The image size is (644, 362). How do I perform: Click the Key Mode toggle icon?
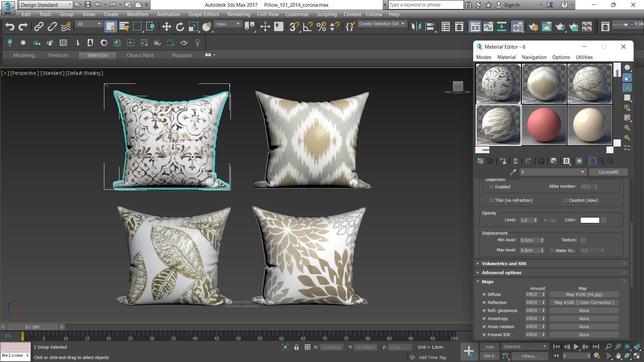coord(556,356)
